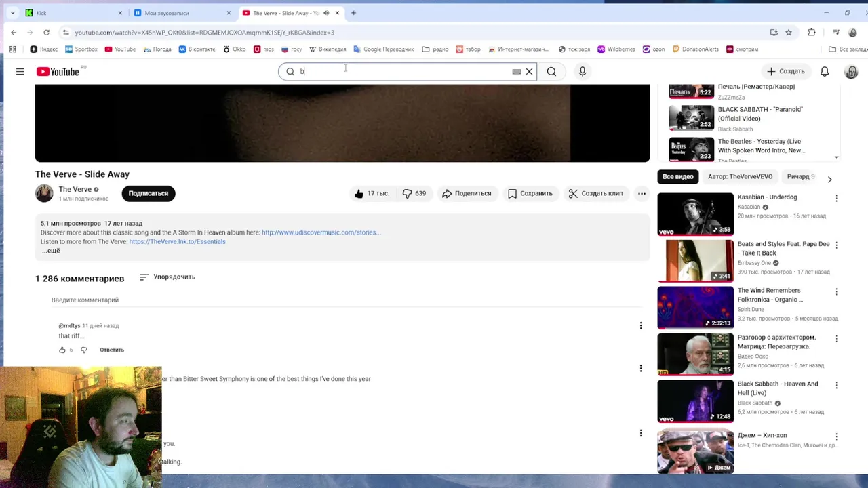Open options for Bitter Sweet Symphony comment

click(641, 368)
